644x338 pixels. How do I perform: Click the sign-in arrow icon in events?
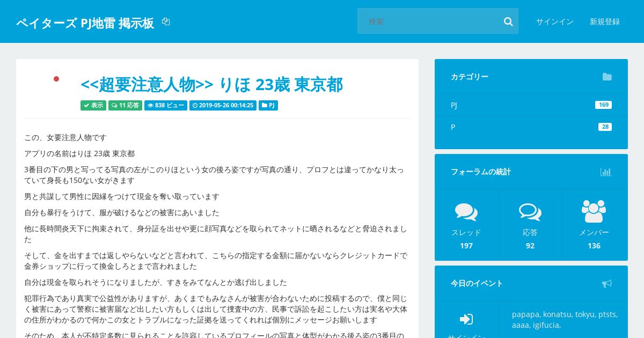466,319
